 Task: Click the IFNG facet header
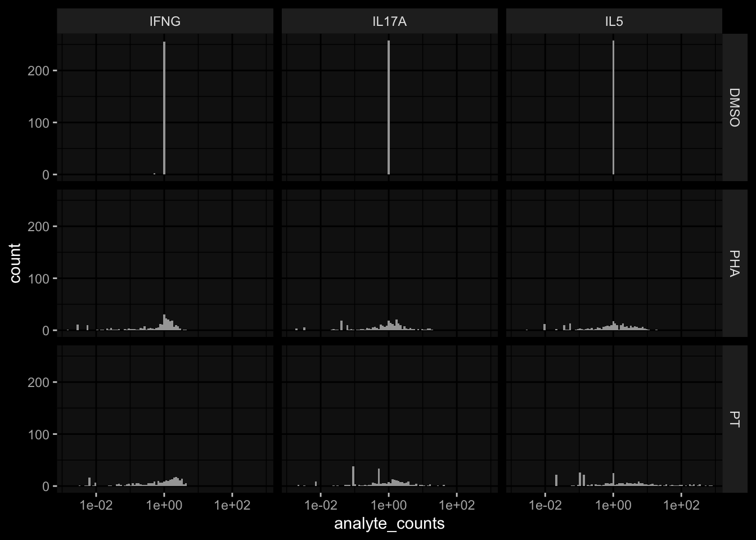[x=165, y=21]
